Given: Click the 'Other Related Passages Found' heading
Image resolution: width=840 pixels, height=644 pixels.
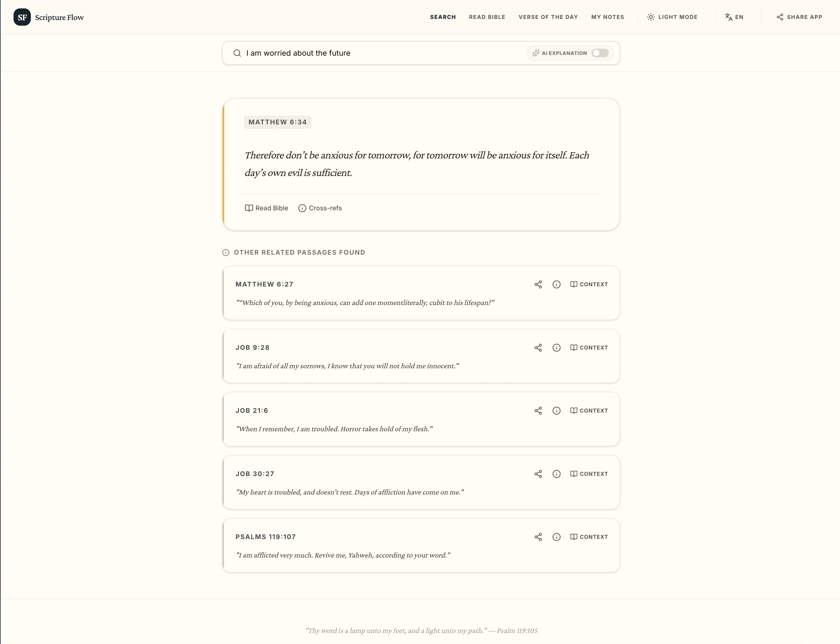Looking at the screenshot, I should [x=299, y=252].
